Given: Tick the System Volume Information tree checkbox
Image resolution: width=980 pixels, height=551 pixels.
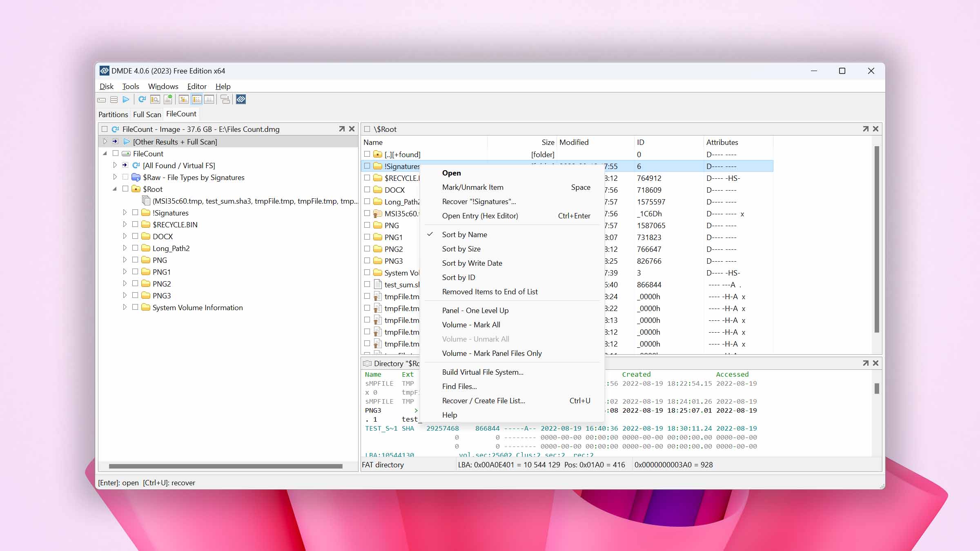Looking at the screenshot, I should pyautogui.click(x=135, y=307).
